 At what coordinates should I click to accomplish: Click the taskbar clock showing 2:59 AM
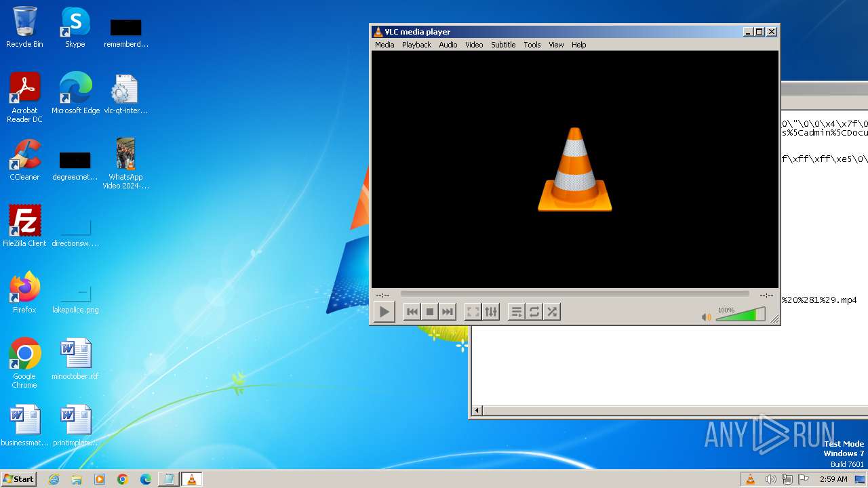click(833, 479)
